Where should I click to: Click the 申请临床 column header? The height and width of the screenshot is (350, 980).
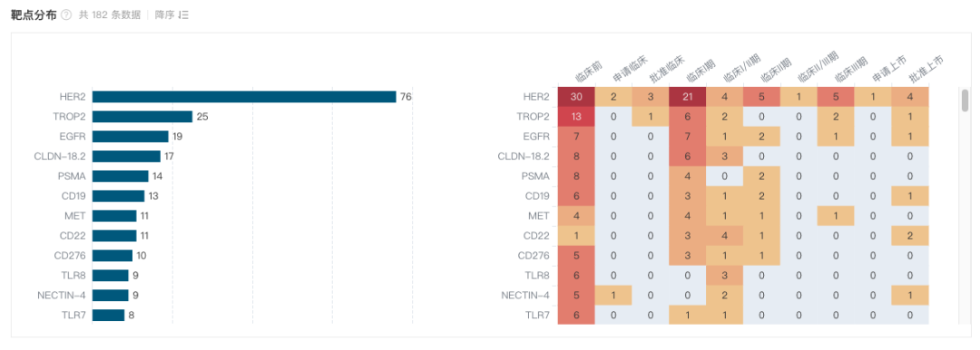pos(627,70)
